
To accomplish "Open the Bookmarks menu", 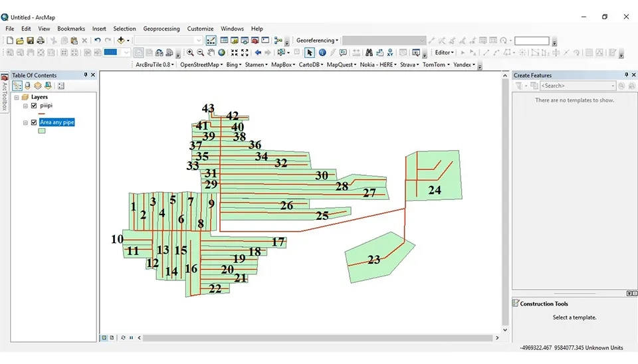I will (x=71, y=29).
